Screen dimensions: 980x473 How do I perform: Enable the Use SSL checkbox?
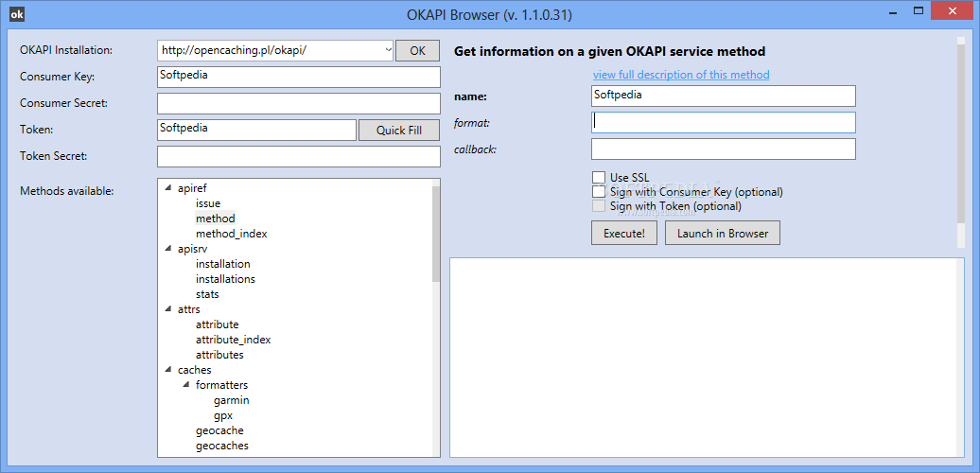click(599, 178)
